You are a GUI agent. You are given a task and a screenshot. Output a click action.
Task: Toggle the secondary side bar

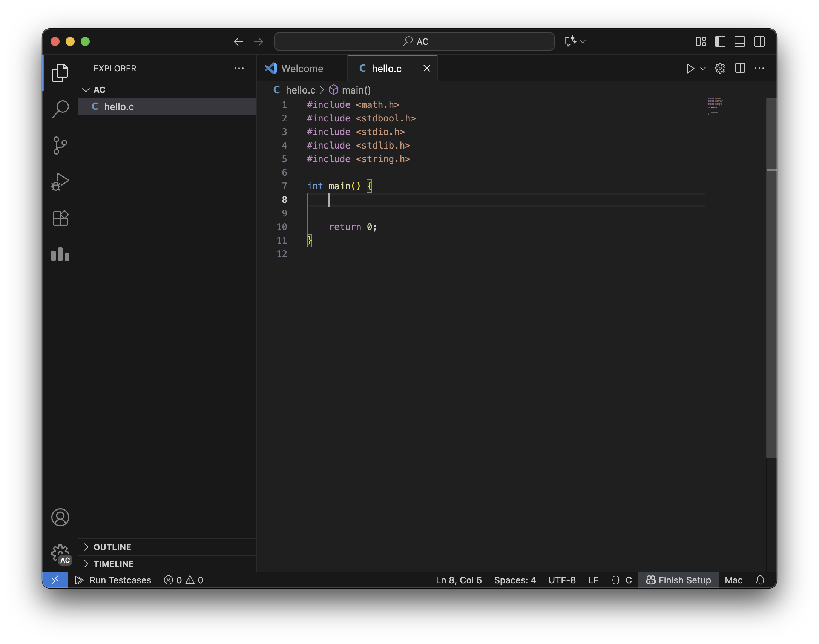pyautogui.click(x=759, y=41)
